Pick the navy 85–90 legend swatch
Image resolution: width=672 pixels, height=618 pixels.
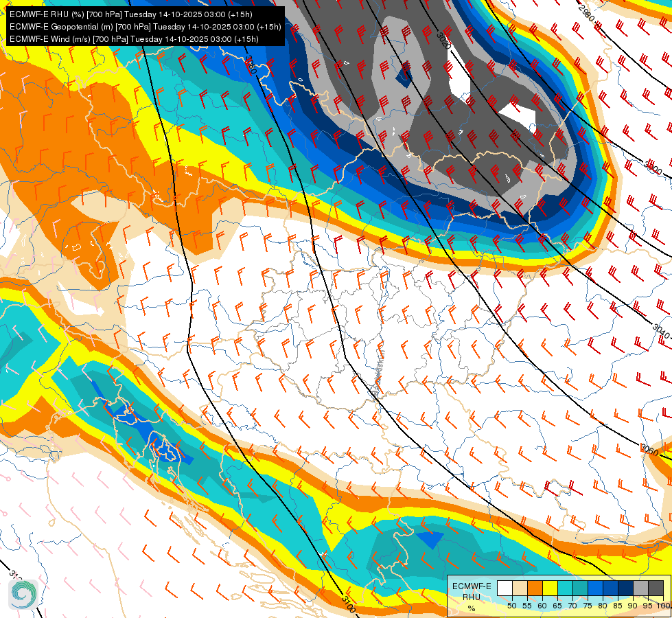tap(625, 588)
